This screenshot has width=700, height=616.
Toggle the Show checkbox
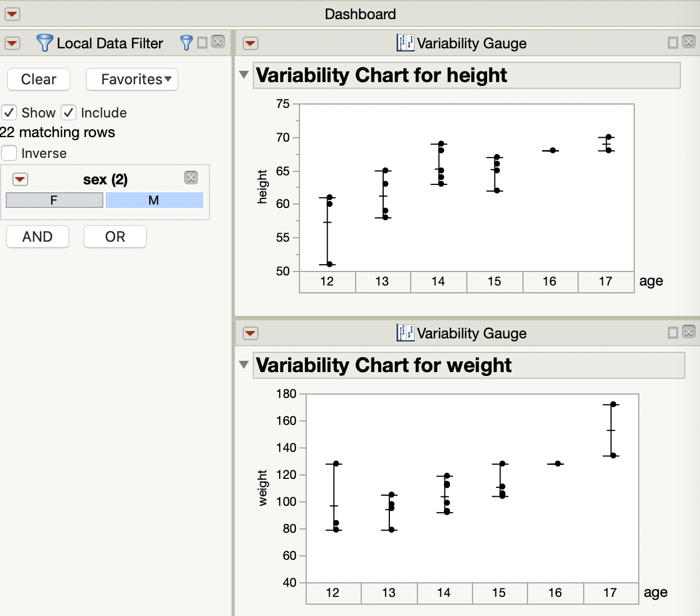pyautogui.click(x=9, y=112)
